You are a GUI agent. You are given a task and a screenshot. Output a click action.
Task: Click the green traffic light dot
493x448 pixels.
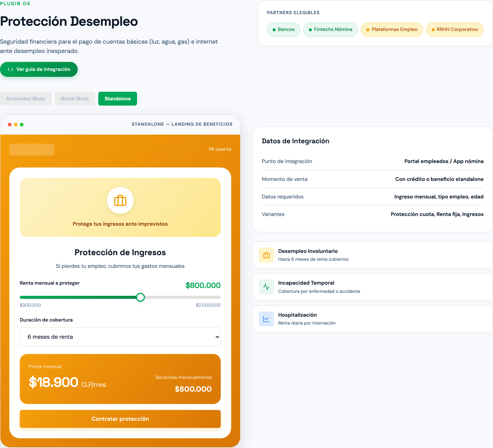point(22,125)
